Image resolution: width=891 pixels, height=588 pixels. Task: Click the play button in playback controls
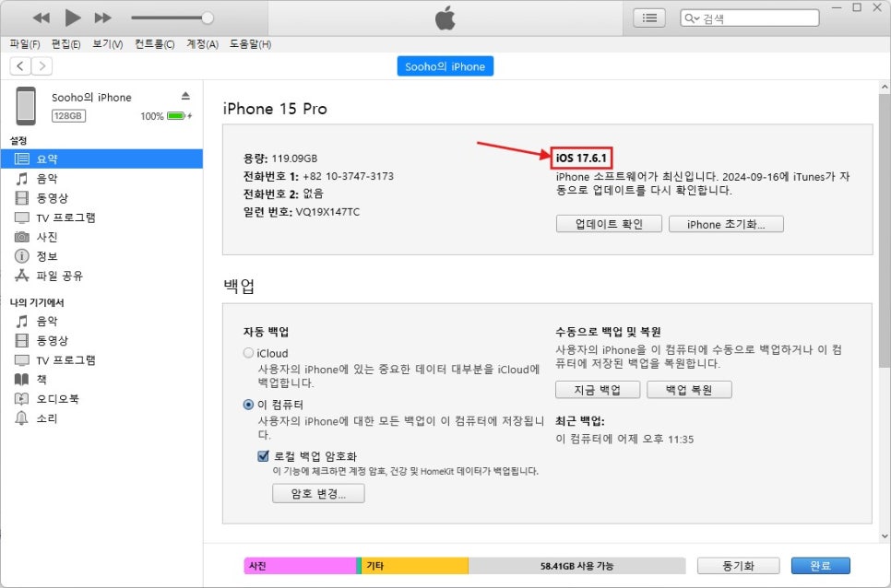(x=73, y=18)
